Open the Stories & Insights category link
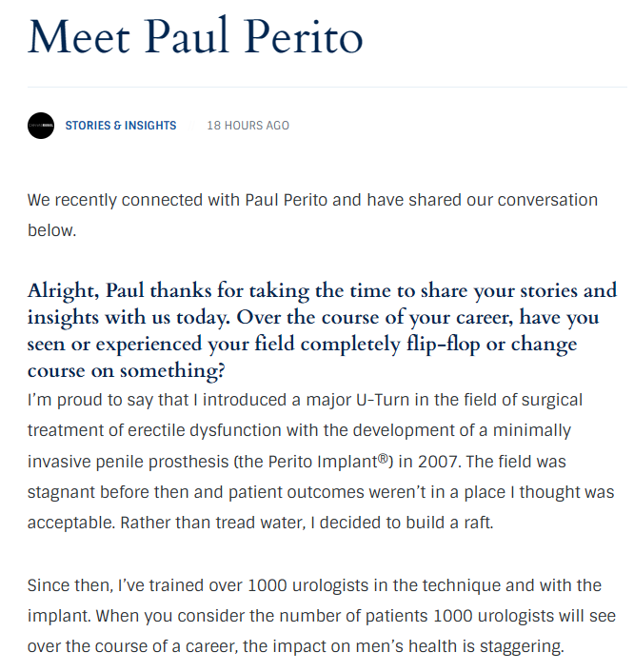This screenshot has width=634, height=672. coord(121,126)
